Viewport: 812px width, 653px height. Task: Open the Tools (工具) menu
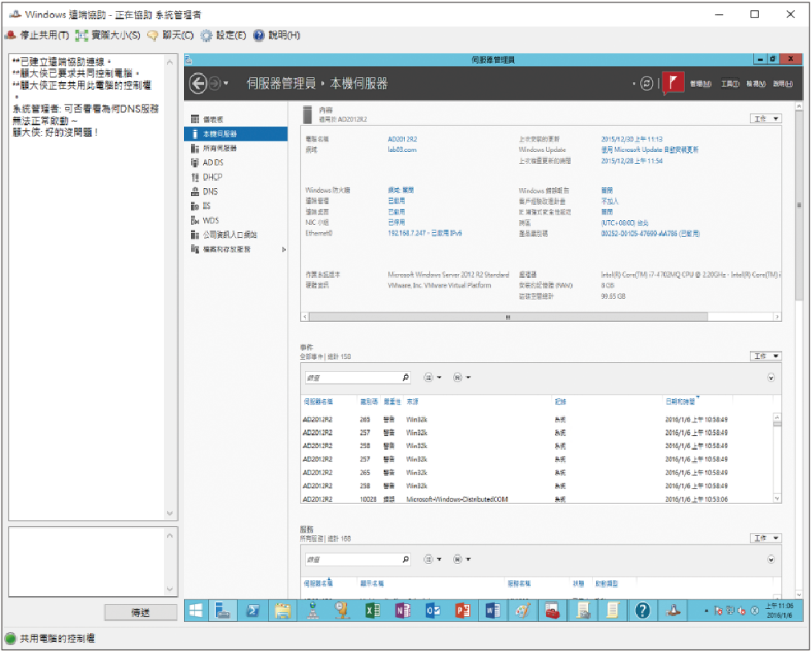tap(730, 84)
